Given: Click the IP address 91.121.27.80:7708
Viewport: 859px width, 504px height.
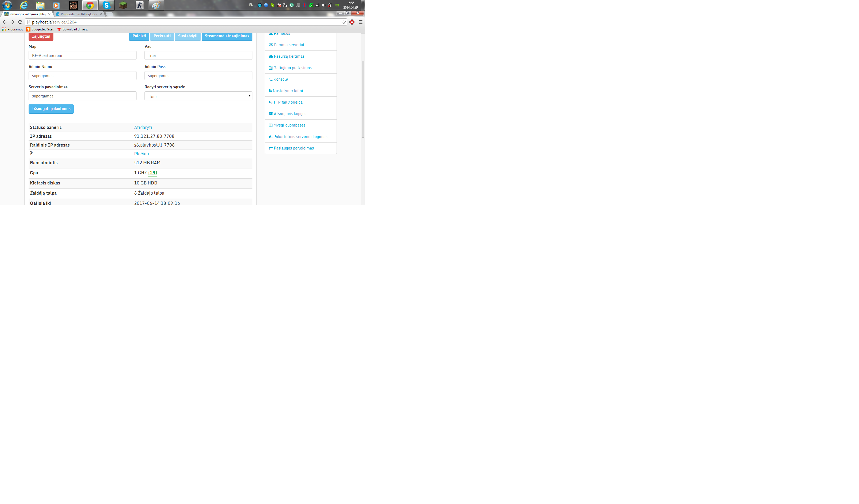Looking at the screenshot, I should pyautogui.click(x=154, y=136).
